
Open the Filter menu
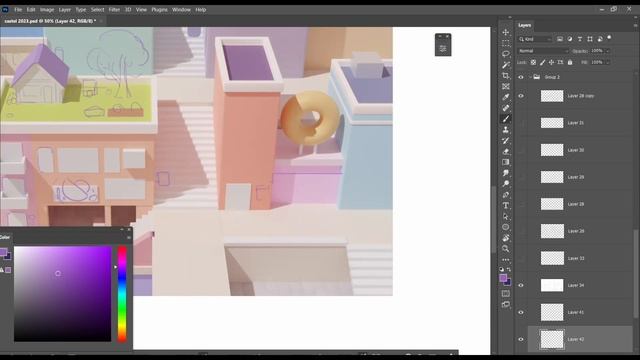coord(114,9)
